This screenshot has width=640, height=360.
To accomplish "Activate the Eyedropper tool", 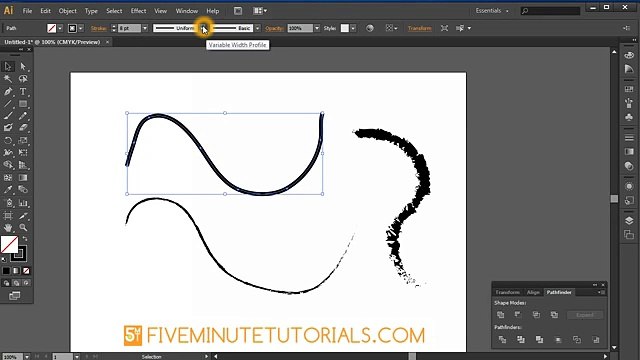I will coord(8,190).
